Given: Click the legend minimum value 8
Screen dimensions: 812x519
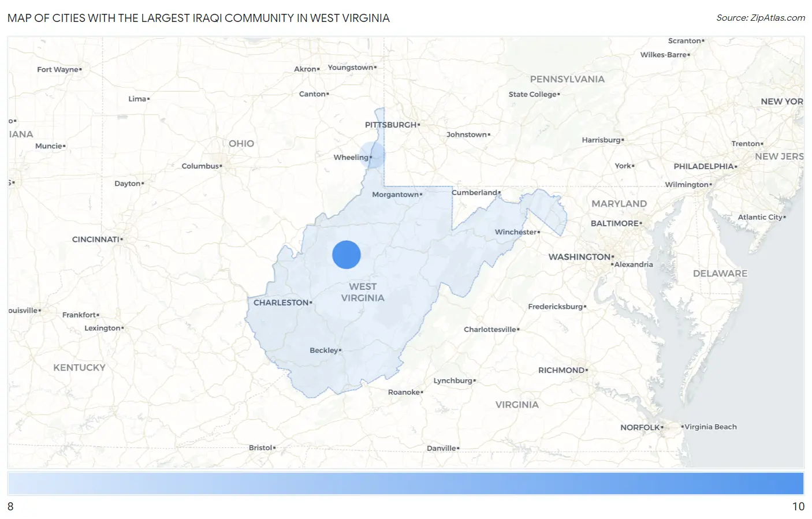Looking at the screenshot, I should click(10, 506).
